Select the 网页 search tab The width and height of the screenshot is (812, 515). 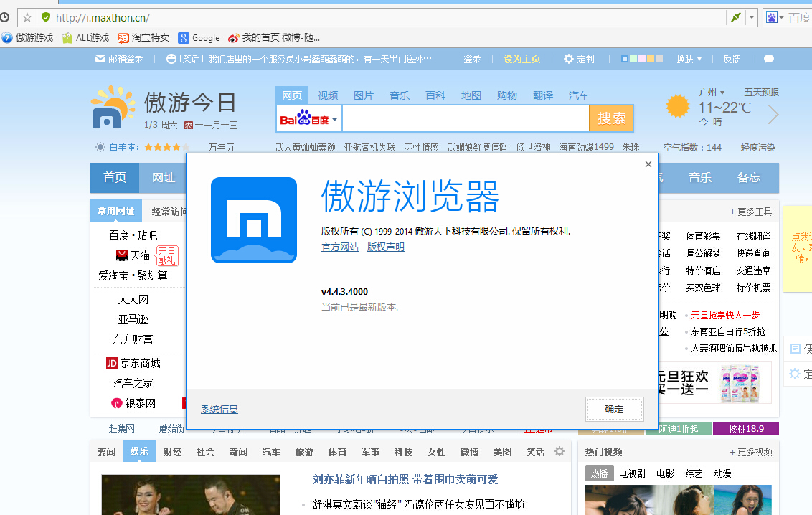click(291, 95)
